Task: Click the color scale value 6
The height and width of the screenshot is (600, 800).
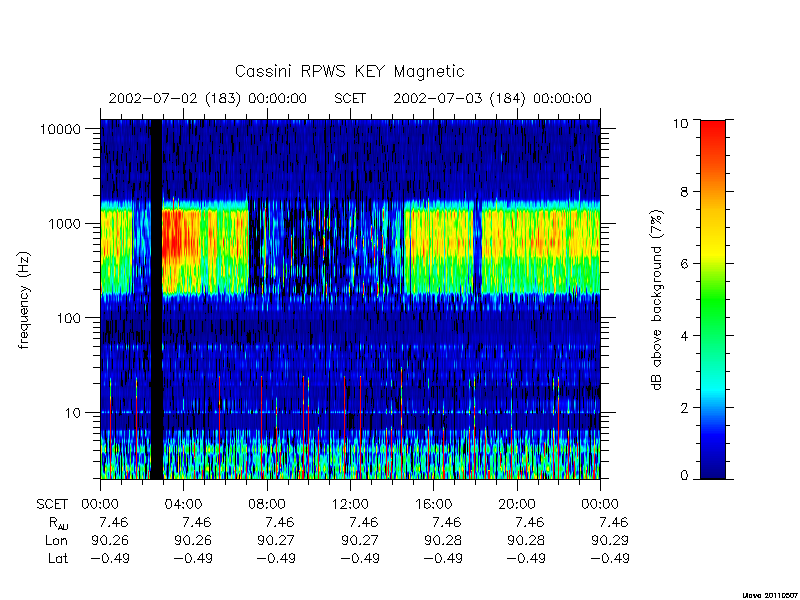Action: click(x=684, y=264)
